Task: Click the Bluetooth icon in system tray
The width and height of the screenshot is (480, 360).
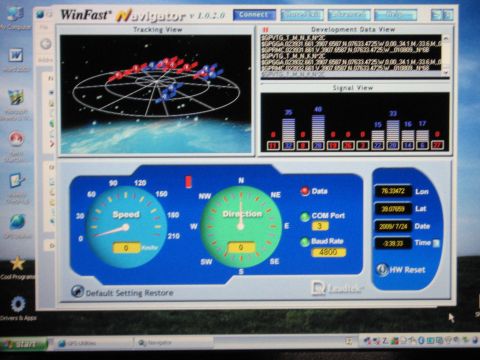Action: click(x=421, y=341)
